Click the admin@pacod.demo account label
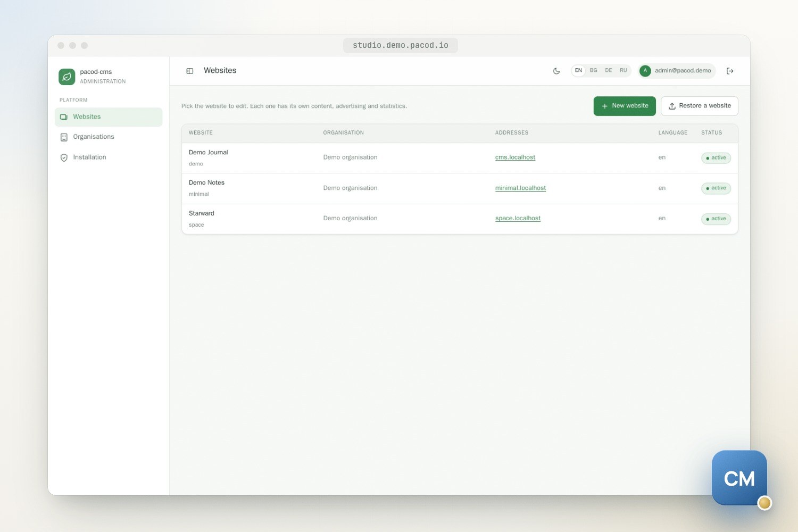The width and height of the screenshot is (798, 532). coord(683,71)
